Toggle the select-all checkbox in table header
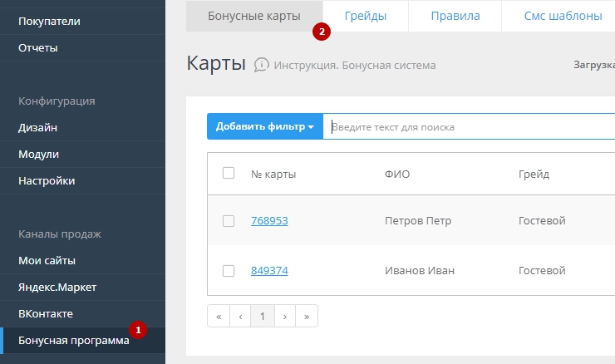The height and width of the screenshot is (364, 615). [229, 174]
